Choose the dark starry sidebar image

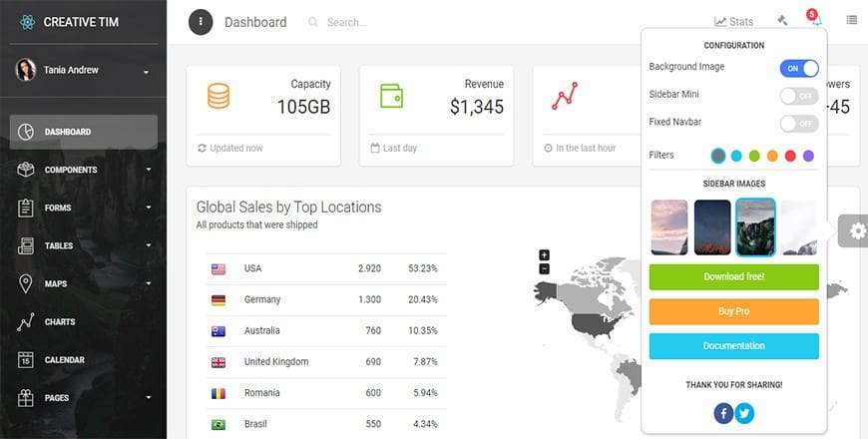pyautogui.click(x=712, y=227)
